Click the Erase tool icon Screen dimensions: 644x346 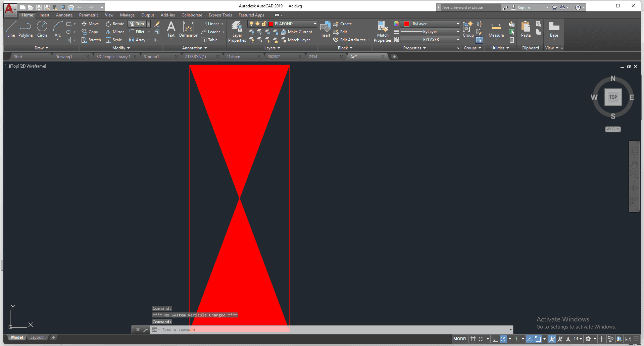[x=157, y=24]
